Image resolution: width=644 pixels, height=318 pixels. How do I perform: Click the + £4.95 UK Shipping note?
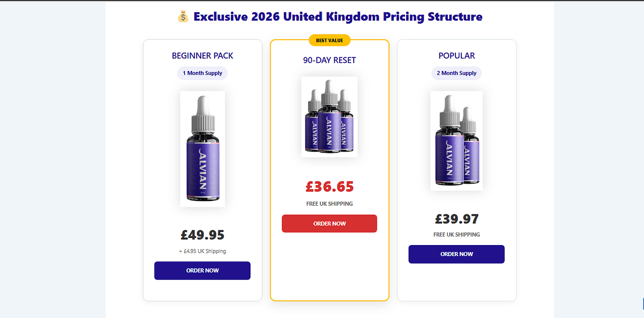203,251
